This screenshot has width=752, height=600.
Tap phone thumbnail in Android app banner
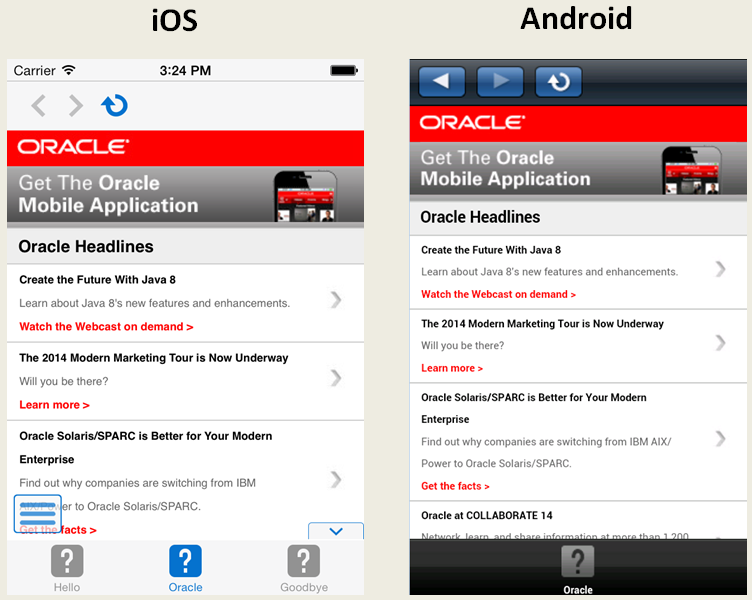692,170
